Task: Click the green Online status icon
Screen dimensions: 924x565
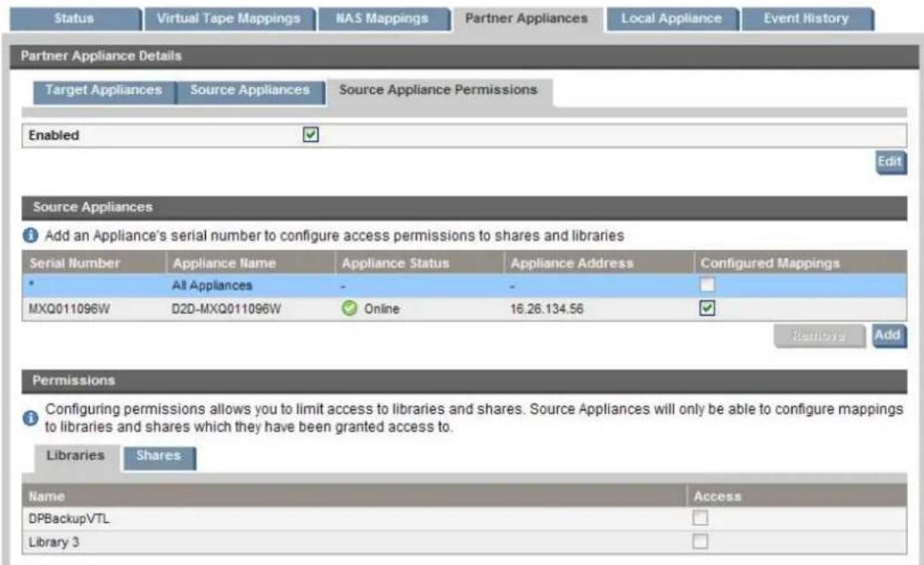Action: pyautogui.click(x=349, y=308)
